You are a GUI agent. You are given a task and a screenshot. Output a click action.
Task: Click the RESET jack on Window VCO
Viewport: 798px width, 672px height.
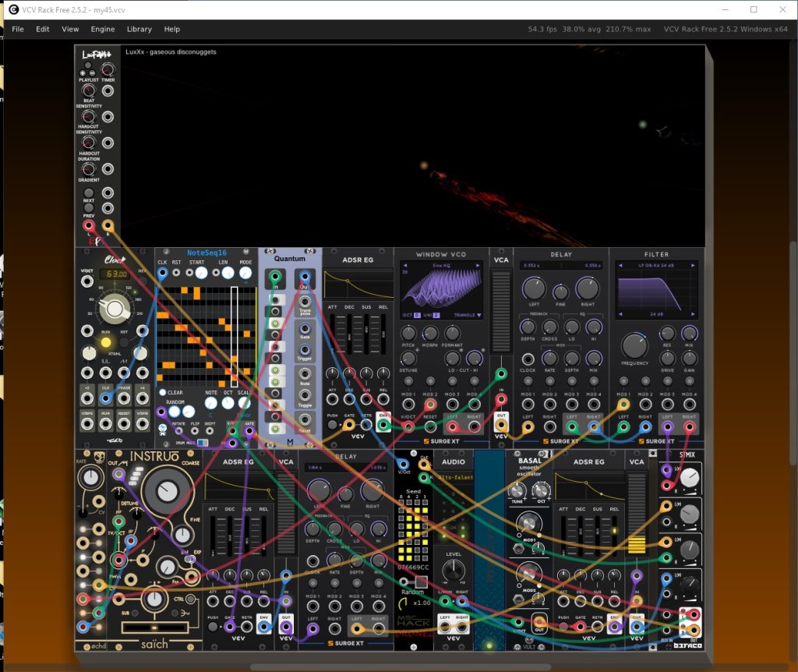pos(430,426)
